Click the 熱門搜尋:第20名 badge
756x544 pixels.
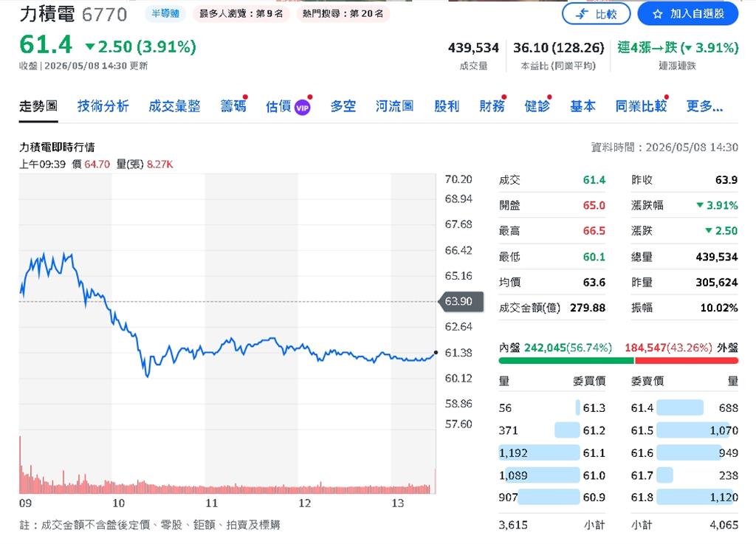click(x=343, y=13)
